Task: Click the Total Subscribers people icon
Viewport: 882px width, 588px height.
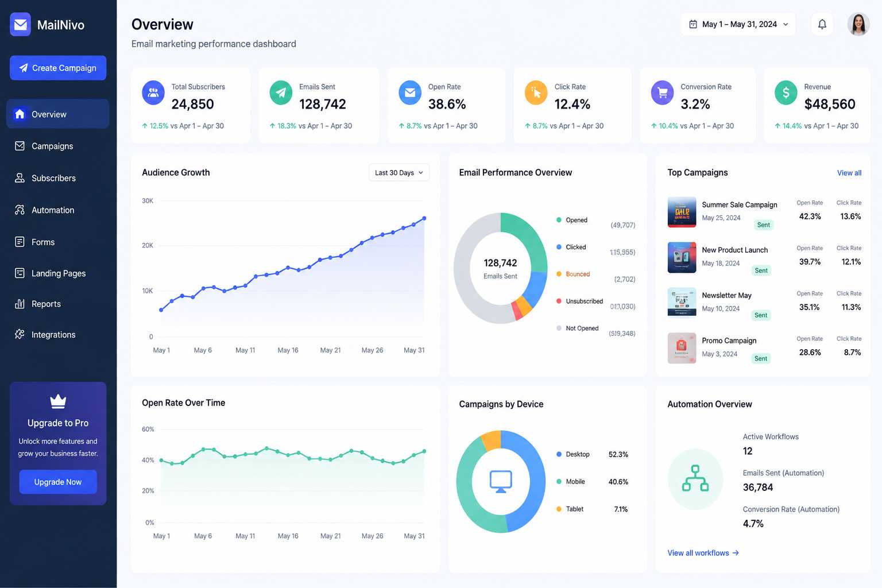Action: point(153,92)
